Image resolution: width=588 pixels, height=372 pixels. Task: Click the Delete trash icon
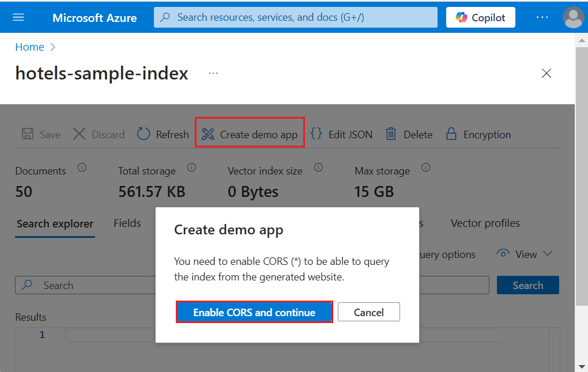pos(391,134)
